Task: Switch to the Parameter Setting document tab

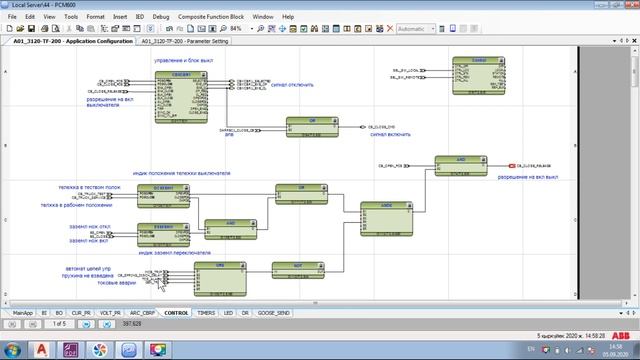Action: click(184, 41)
